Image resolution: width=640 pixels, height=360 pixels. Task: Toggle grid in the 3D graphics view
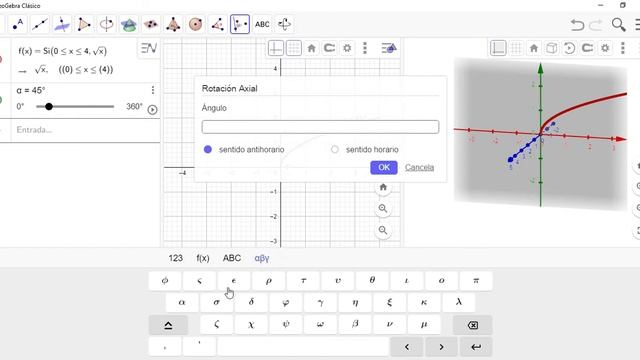pyautogui.click(x=516, y=48)
